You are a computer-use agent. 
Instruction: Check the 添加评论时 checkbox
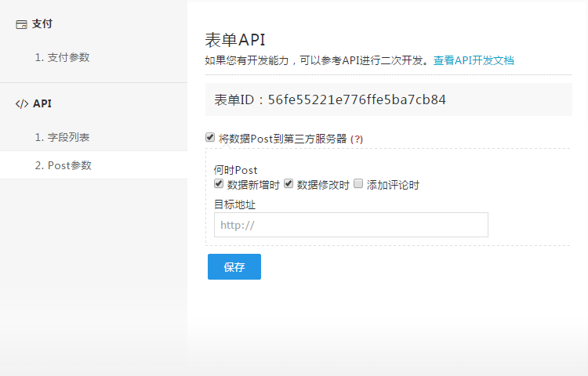358,184
